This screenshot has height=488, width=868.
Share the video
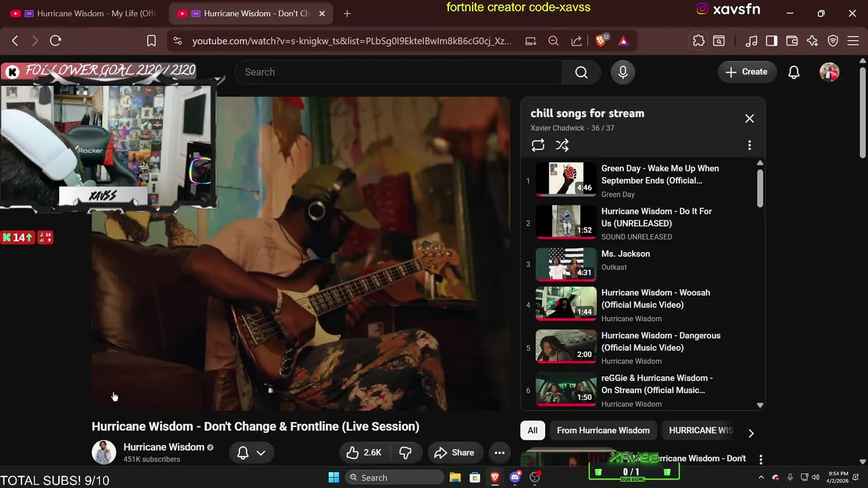pos(454,453)
